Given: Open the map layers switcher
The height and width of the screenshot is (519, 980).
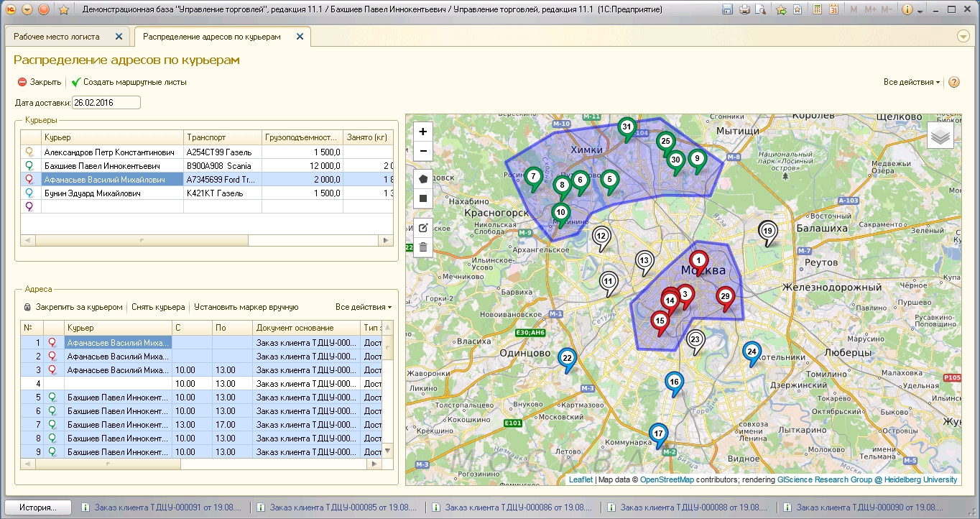Looking at the screenshot, I should point(940,134).
